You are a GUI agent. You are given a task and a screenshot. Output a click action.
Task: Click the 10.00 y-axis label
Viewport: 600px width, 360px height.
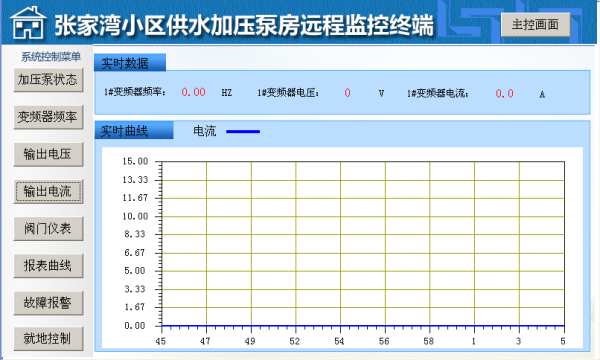(135, 217)
